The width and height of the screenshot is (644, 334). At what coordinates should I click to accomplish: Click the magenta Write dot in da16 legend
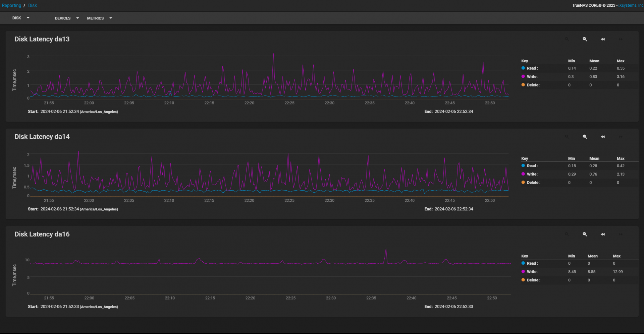(x=523, y=271)
